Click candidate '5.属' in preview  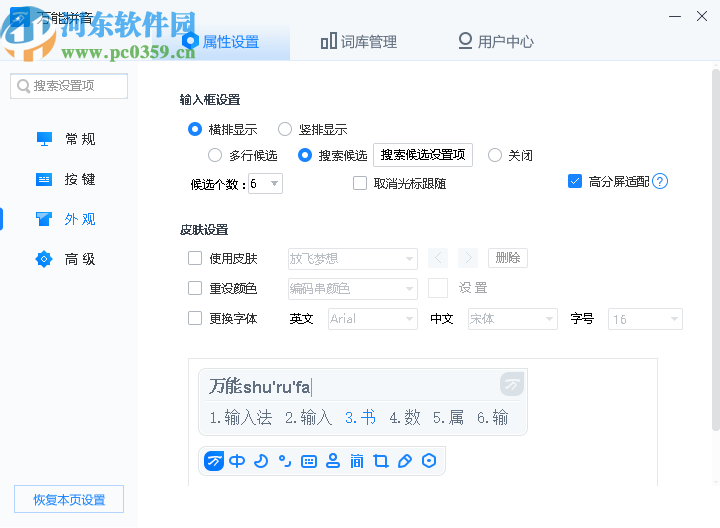point(449,418)
